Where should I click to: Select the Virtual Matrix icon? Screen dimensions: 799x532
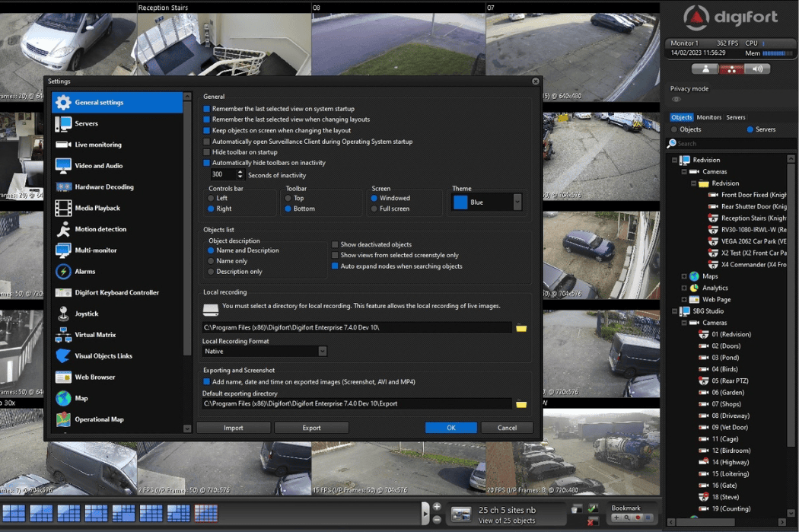click(63, 335)
